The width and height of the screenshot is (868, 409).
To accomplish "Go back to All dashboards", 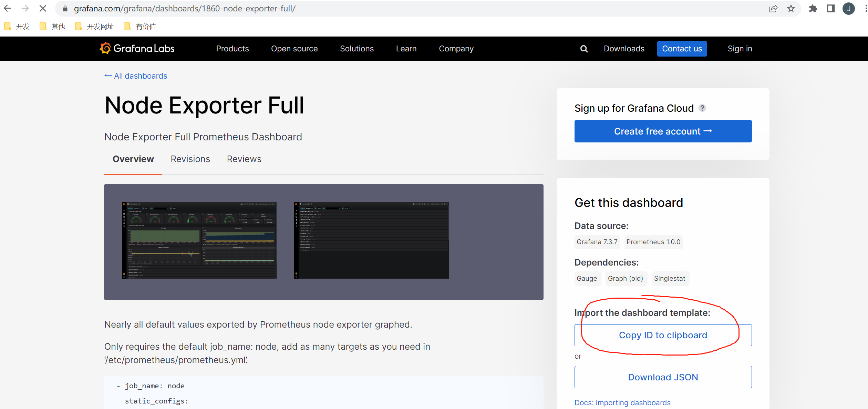I will (136, 76).
